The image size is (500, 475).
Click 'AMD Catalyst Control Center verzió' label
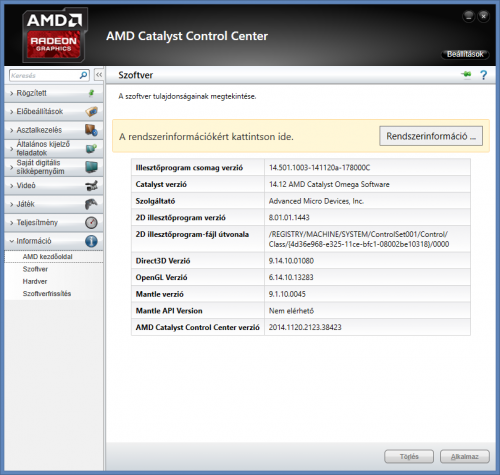[197, 327]
